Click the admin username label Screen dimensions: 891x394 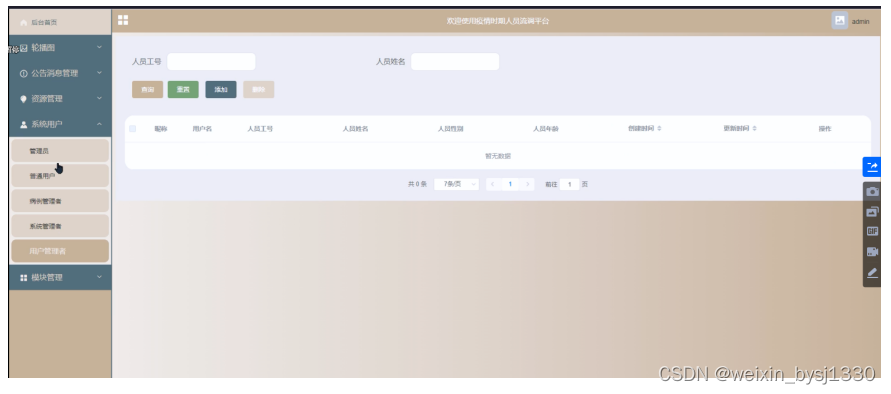[x=860, y=22]
